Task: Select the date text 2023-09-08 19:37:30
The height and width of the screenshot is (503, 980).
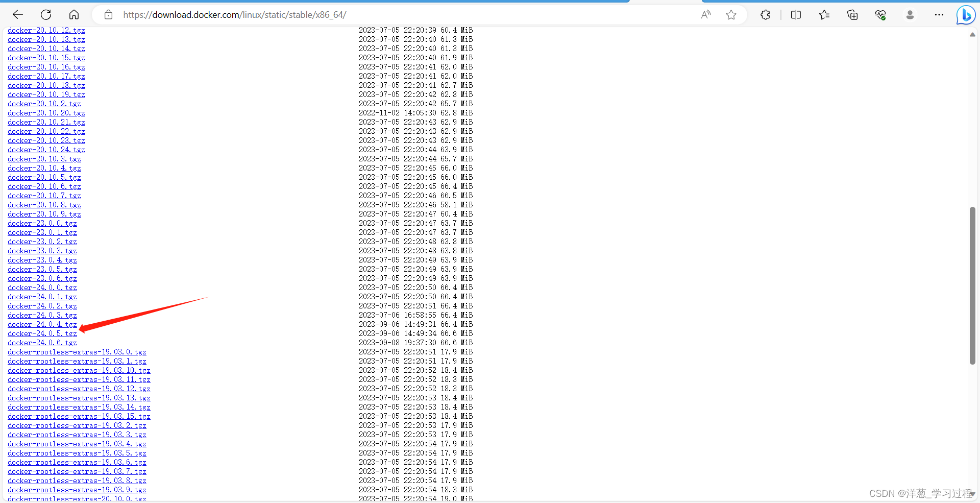Action: [x=398, y=343]
